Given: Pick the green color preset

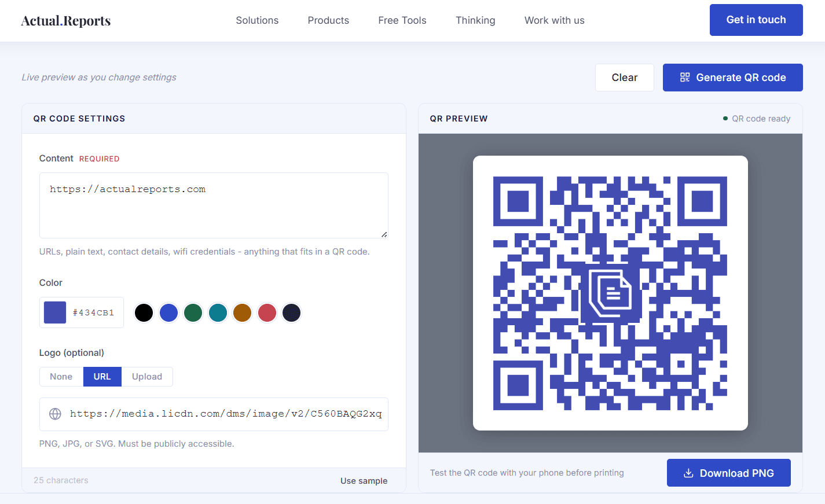Looking at the screenshot, I should [x=193, y=312].
